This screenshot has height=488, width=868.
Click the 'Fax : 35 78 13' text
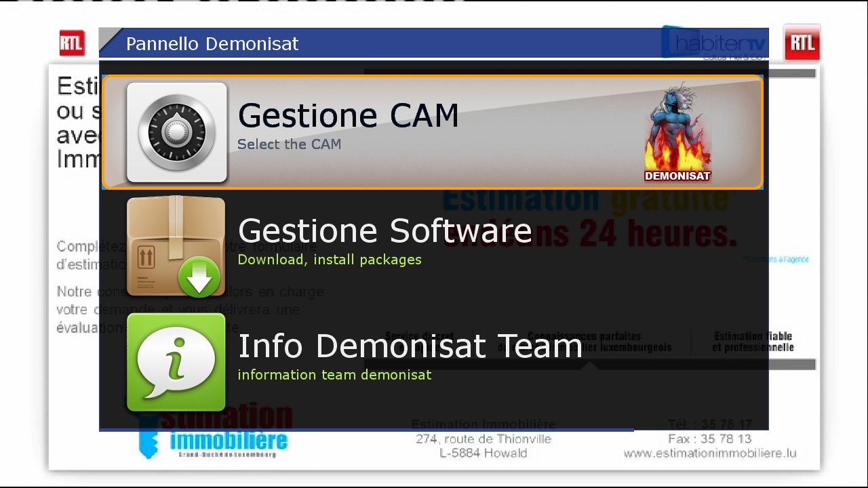pos(710,439)
